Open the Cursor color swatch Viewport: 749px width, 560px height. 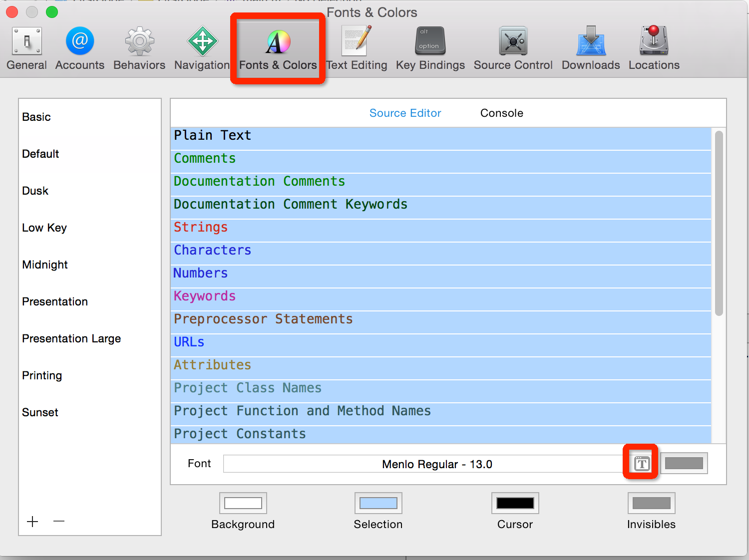coord(515,503)
